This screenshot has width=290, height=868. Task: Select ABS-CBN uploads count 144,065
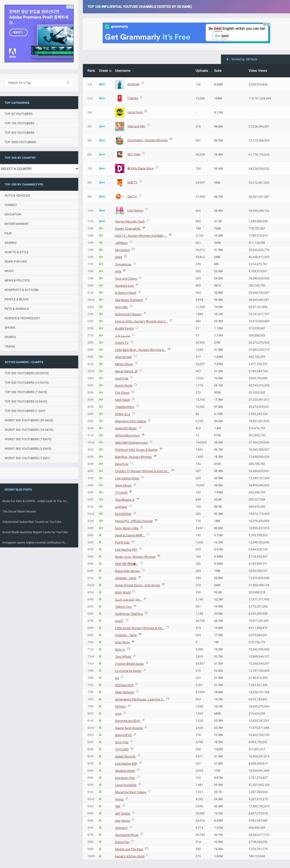pos(201,443)
